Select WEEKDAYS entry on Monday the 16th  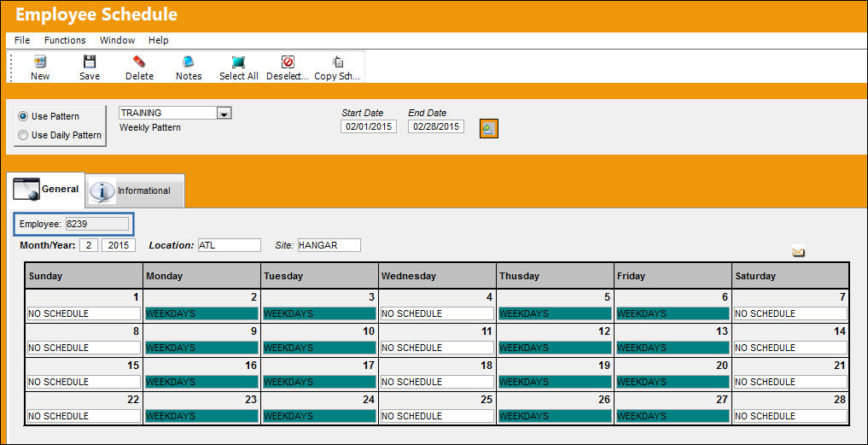(x=201, y=382)
